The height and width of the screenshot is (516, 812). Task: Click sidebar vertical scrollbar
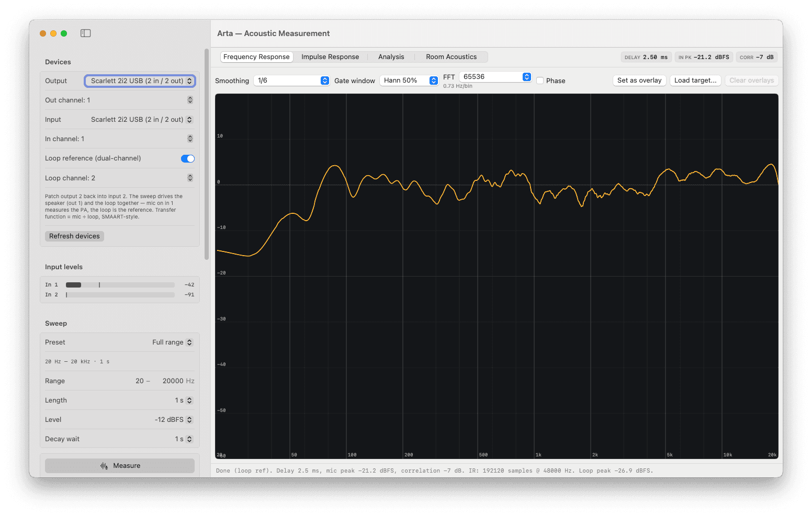tap(207, 154)
